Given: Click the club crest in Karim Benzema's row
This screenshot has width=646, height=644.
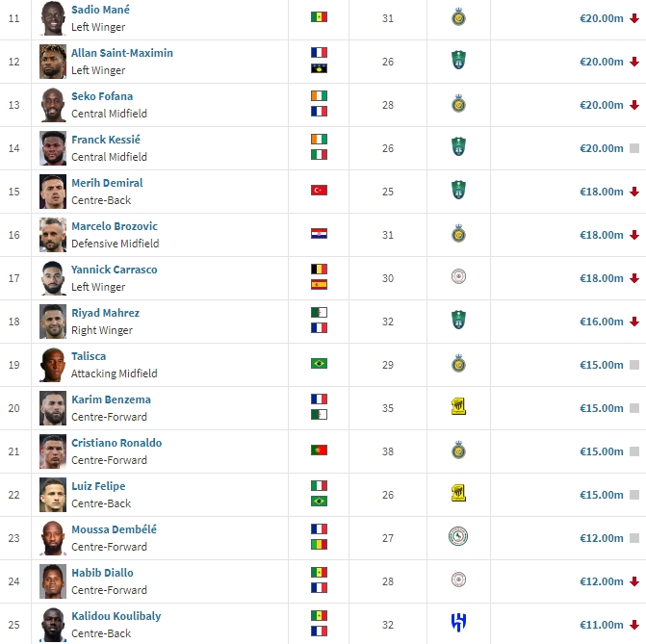Looking at the screenshot, I should 458,406.
